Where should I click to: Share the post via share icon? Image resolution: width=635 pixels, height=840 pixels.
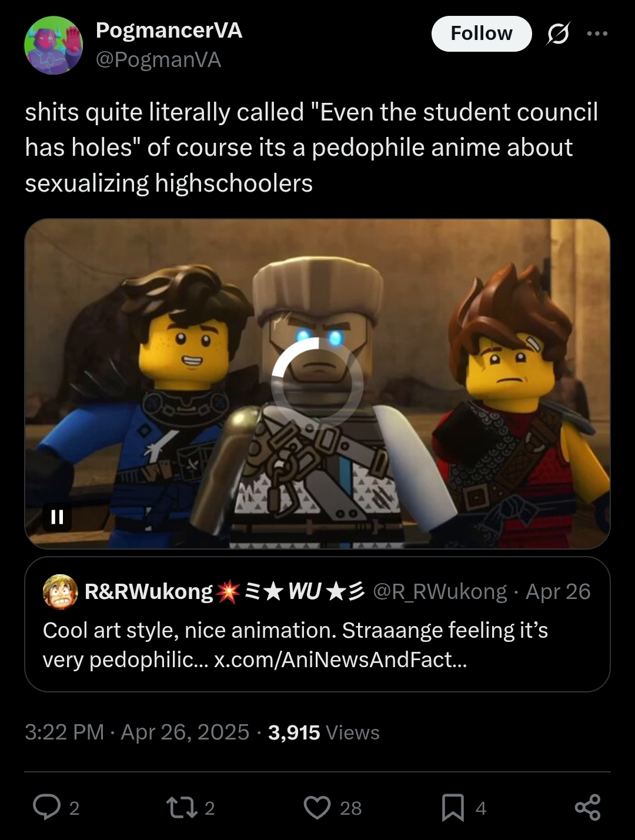click(x=587, y=807)
